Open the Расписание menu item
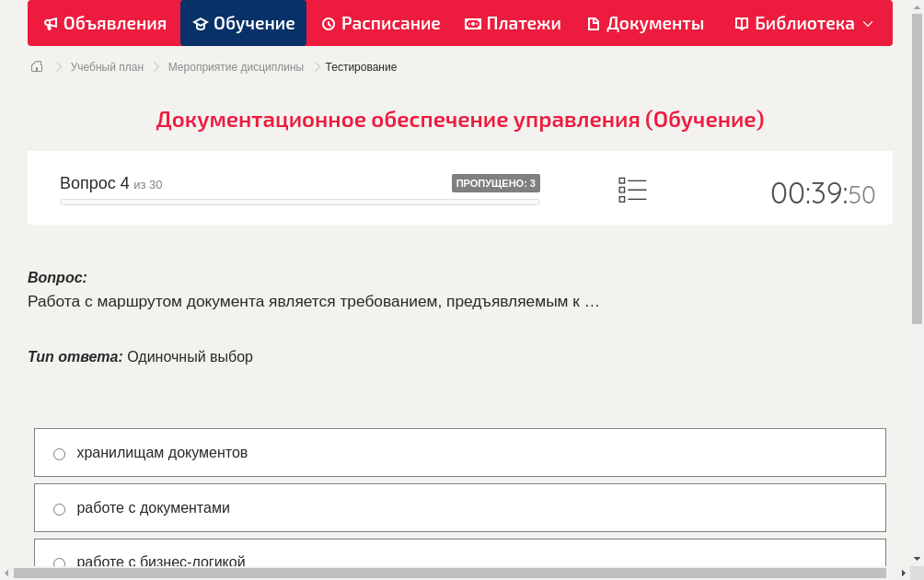924x580 pixels. [380, 23]
